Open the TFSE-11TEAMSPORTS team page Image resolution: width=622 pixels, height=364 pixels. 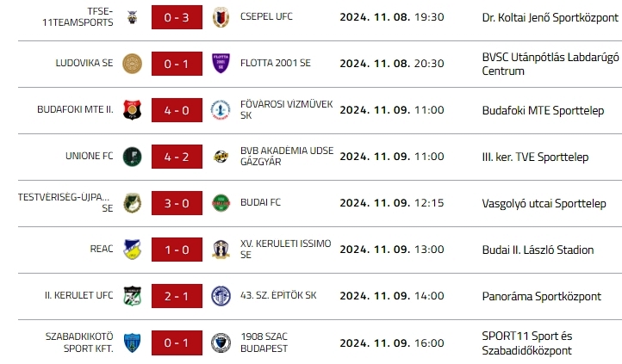[88, 16]
